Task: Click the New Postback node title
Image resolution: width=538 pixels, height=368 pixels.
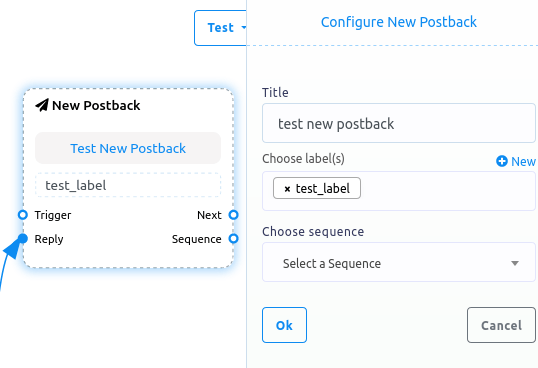Action: tap(96, 106)
